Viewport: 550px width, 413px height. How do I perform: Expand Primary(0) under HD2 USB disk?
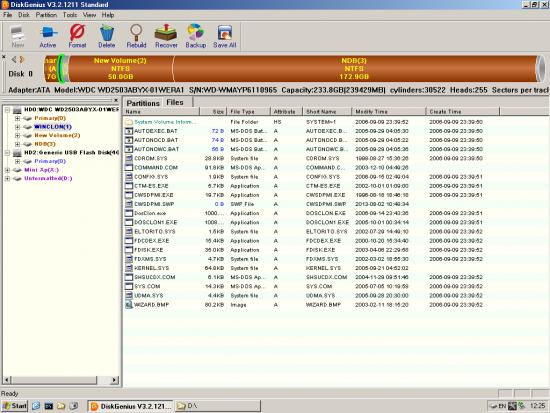17,161
